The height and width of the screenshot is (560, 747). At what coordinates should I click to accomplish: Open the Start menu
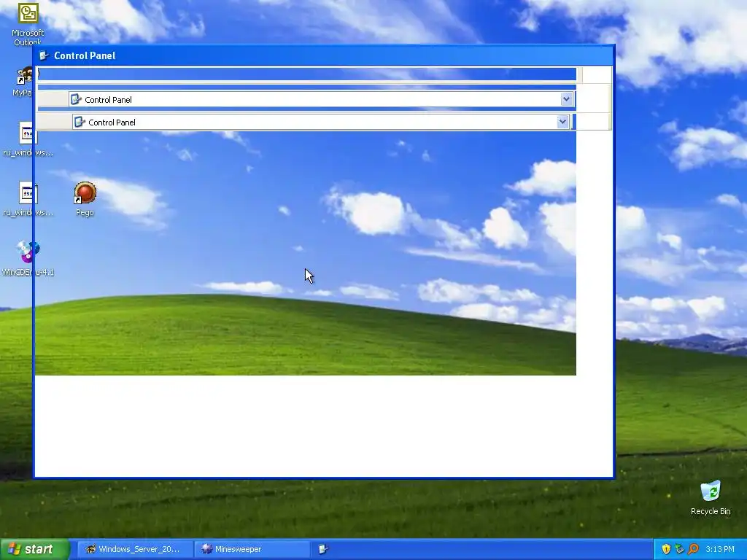pyautogui.click(x=34, y=549)
